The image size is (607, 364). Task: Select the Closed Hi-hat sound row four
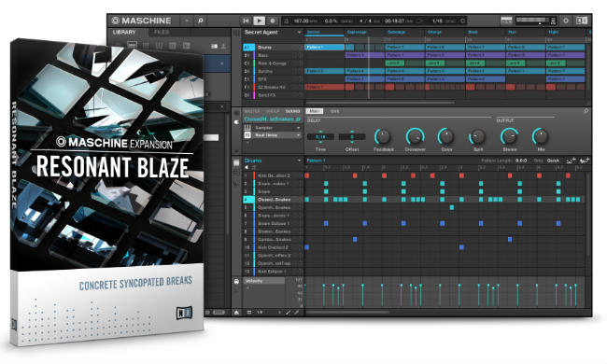point(273,200)
